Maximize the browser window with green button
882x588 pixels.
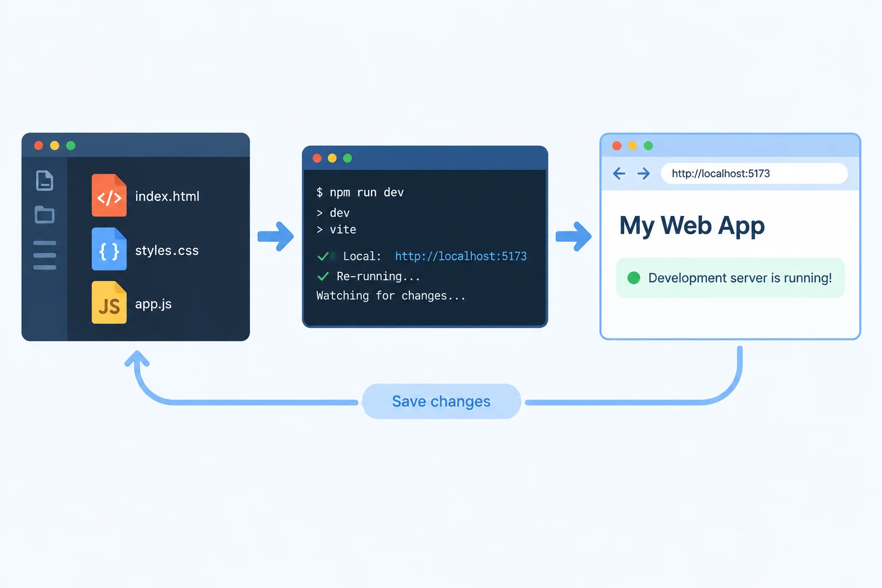(x=648, y=146)
